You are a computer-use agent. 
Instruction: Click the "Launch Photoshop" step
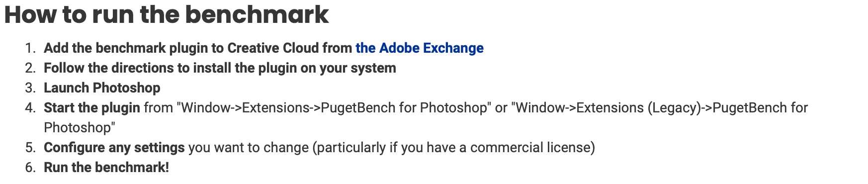point(102,88)
